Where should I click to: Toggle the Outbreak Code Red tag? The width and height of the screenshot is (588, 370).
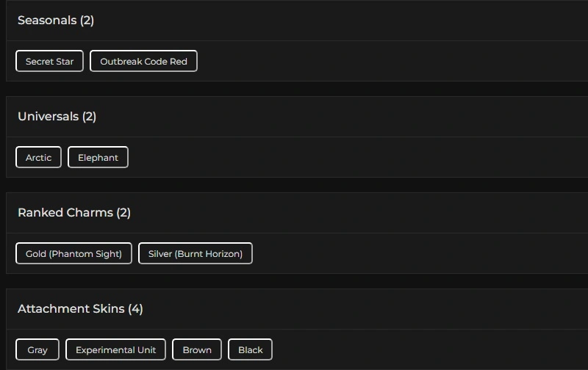click(143, 62)
